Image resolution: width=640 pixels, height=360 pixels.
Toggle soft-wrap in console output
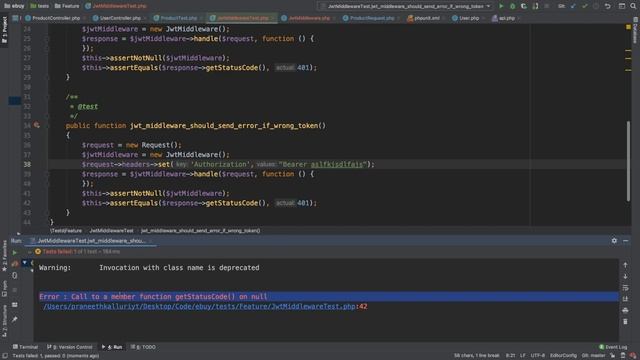(625, 288)
